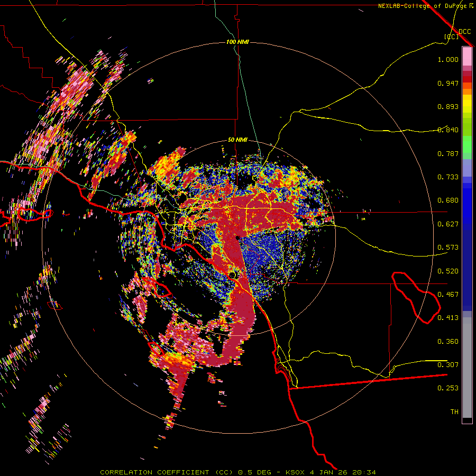Click the radar site dot at ring center
This screenshot has width=476, height=476.
coord(237,238)
